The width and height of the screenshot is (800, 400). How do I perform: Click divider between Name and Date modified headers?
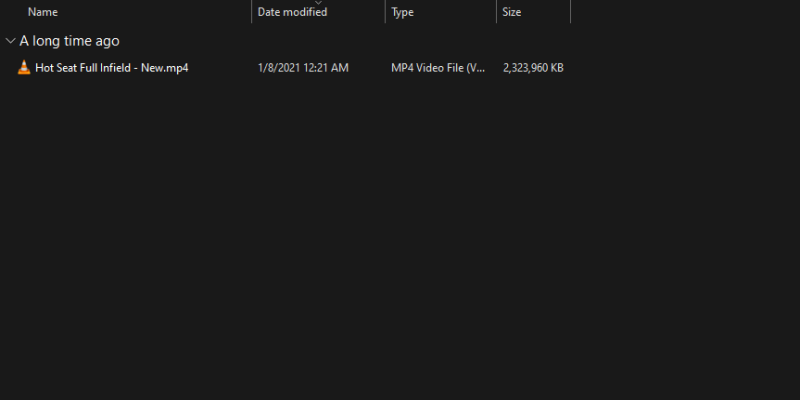pos(251,12)
